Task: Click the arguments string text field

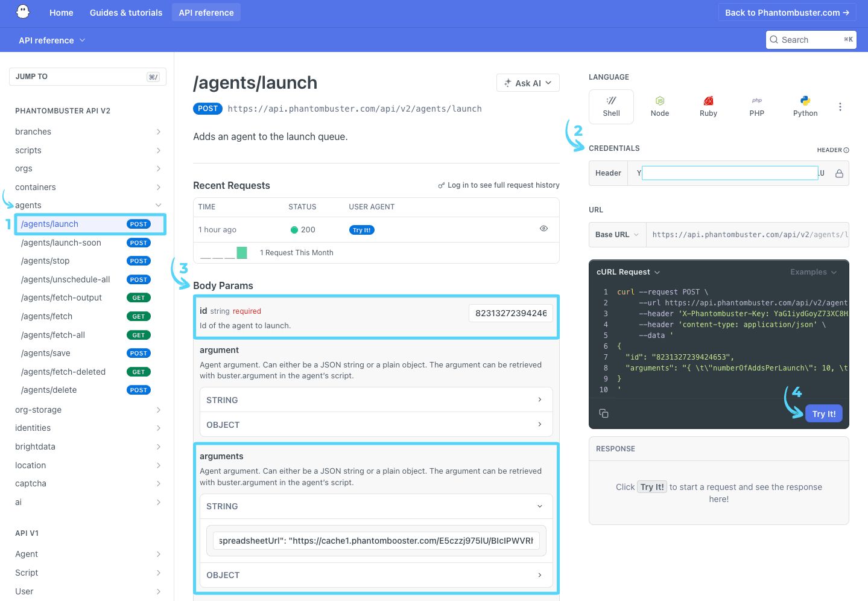Action: coord(376,541)
